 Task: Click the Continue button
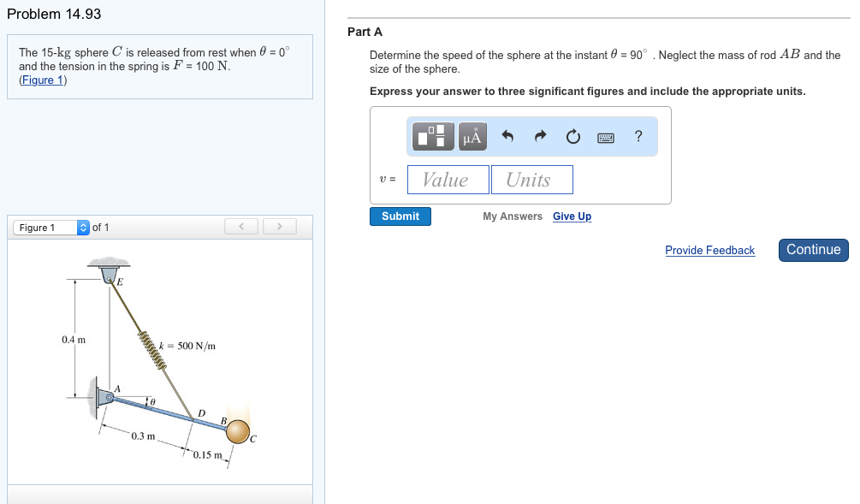[x=813, y=250]
